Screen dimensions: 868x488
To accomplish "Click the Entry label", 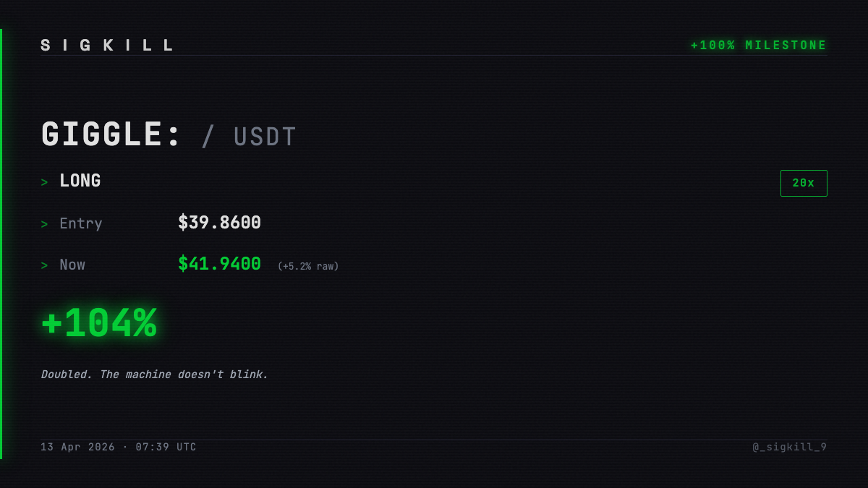I will pos(81,223).
